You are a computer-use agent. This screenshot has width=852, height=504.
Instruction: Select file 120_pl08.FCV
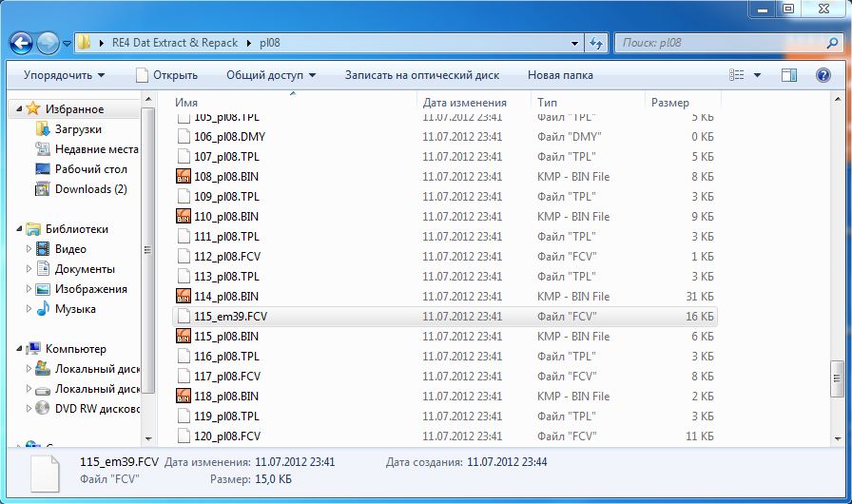445,436
